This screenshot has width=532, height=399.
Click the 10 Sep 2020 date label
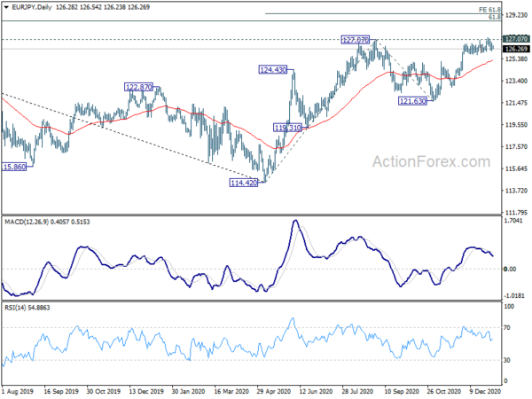(402, 391)
